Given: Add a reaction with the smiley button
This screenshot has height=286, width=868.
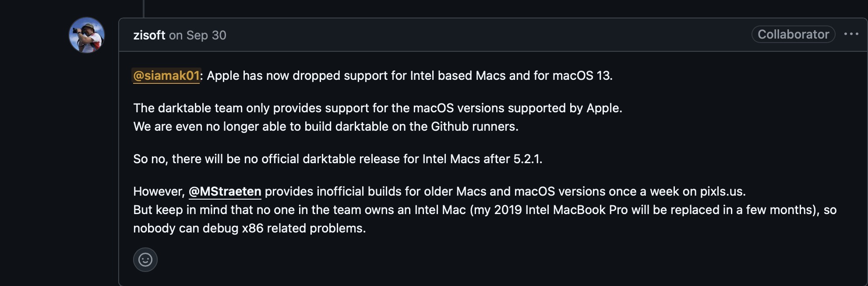Looking at the screenshot, I should pos(145,260).
